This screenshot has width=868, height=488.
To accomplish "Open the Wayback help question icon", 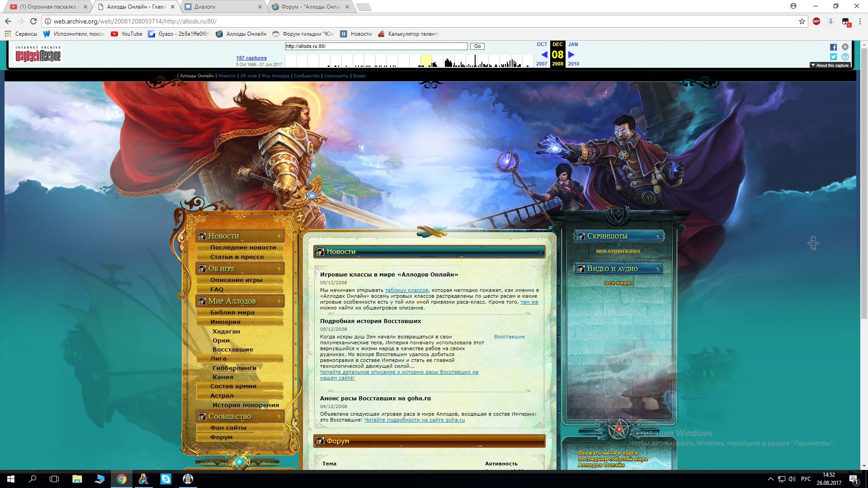I will click(x=845, y=57).
